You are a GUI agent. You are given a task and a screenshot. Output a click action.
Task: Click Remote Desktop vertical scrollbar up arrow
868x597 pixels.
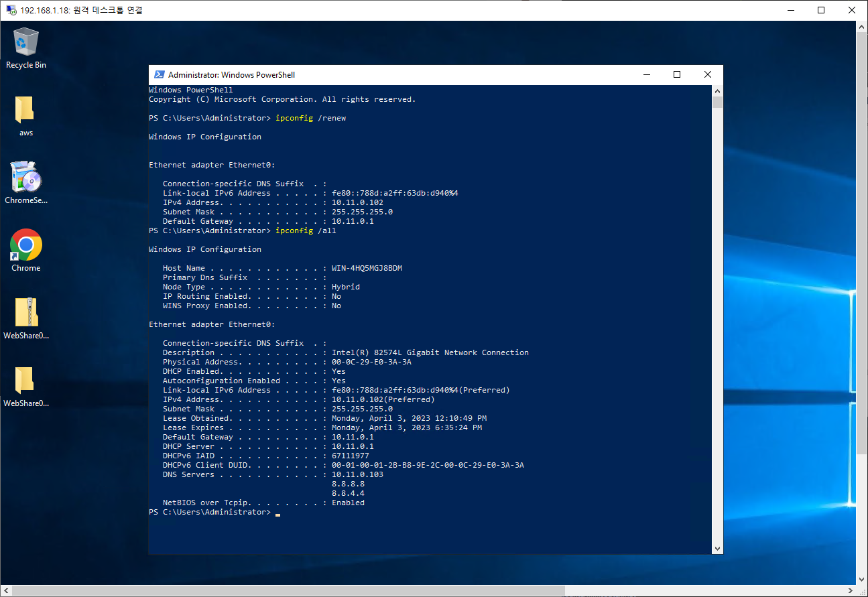(862, 27)
